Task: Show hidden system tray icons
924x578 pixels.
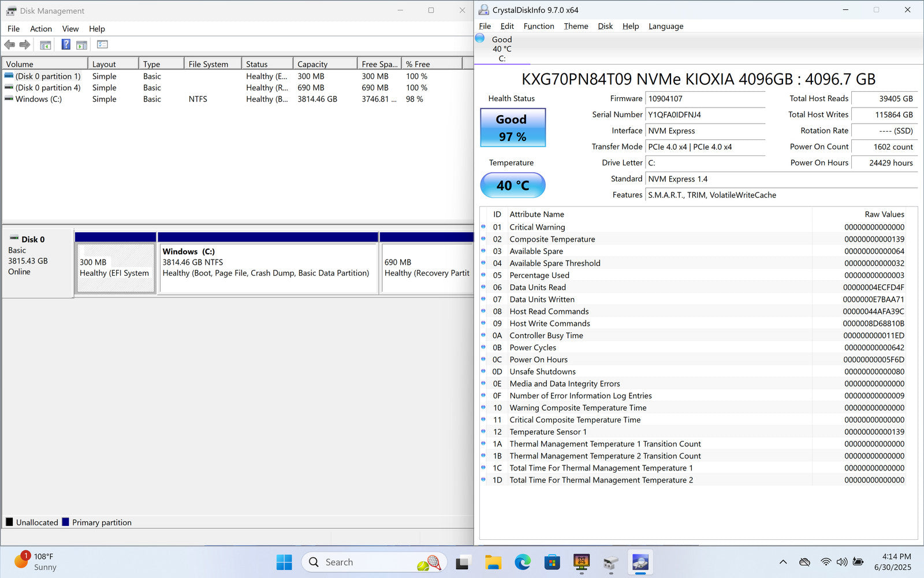Action: [x=783, y=562]
